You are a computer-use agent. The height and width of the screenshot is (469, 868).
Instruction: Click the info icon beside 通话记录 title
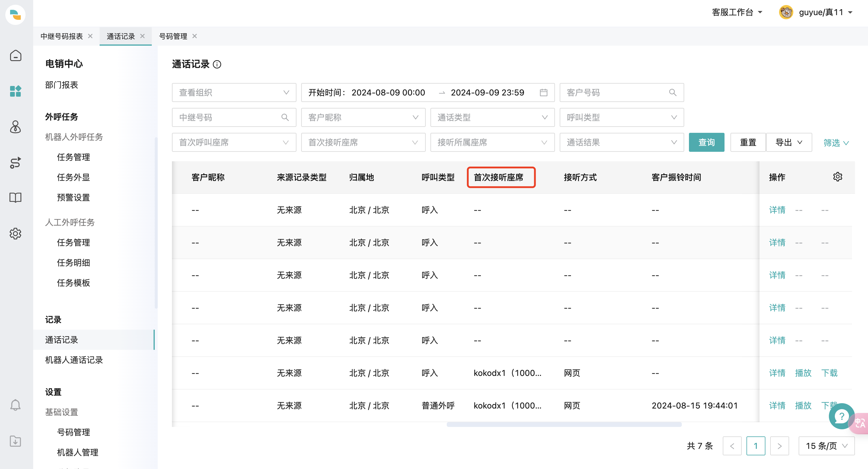coord(217,64)
